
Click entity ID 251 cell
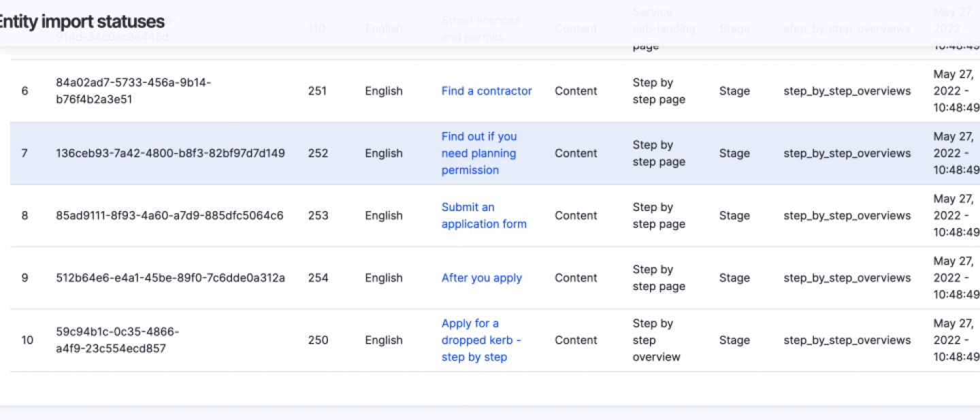tap(317, 91)
